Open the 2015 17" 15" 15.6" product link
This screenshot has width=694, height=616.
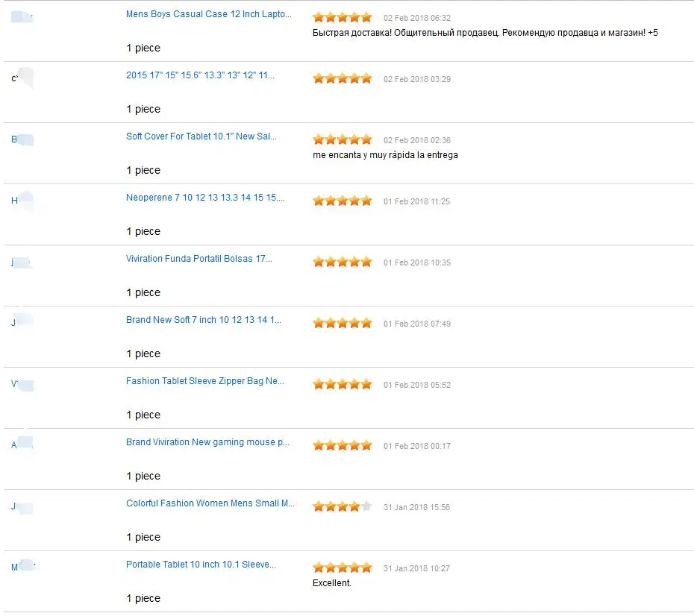click(200, 75)
